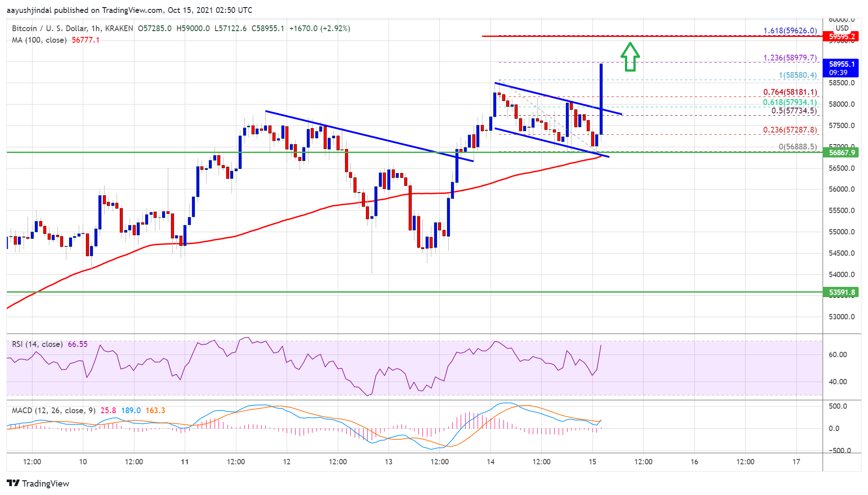This screenshot has width=868, height=495.
Task: Click the red 59595.2 price tag
Action: click(841, 37)
